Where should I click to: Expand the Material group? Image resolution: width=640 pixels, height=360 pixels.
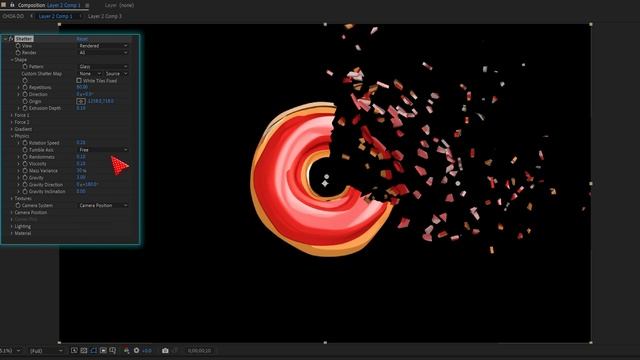[12, 233]
